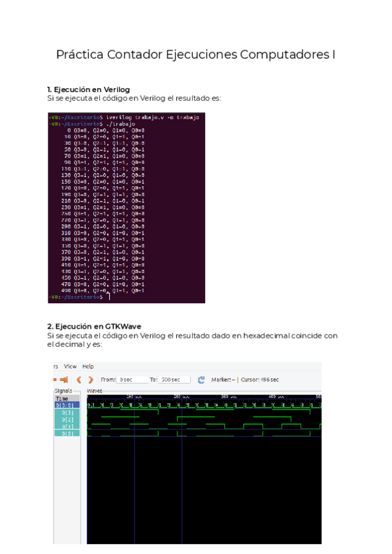Click the 'Waves' panel label
The image size is (392, 554).
94,391
